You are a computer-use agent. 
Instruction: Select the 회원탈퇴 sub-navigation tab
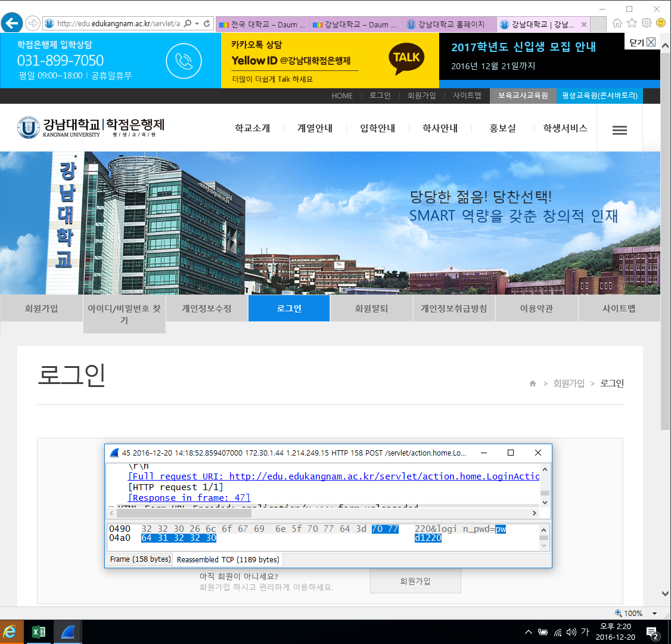pos(371,308)
